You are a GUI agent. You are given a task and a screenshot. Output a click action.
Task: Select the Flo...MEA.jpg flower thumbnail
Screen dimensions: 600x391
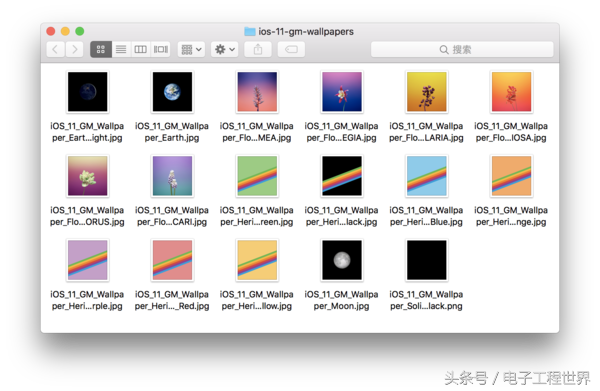[x=257, y=92]
